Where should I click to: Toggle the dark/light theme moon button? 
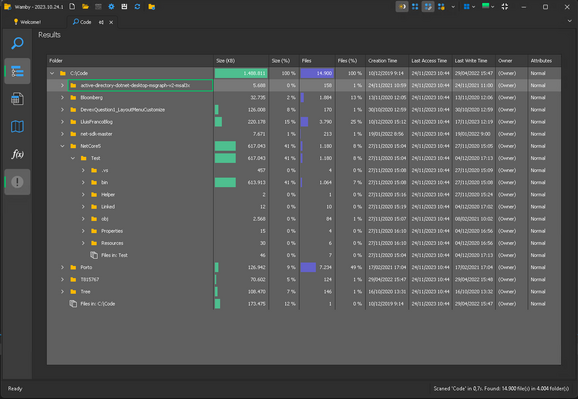pos(402,7)
